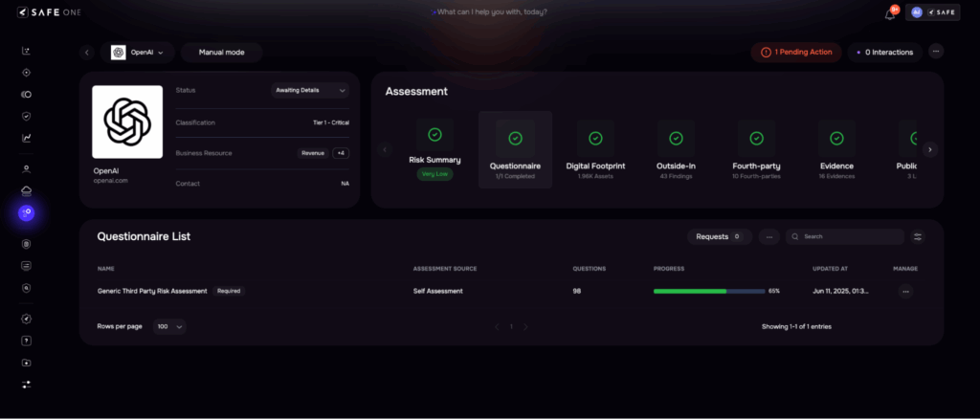
Task: Select the Questionnaire assessment step
Action: tap(515, 150)
